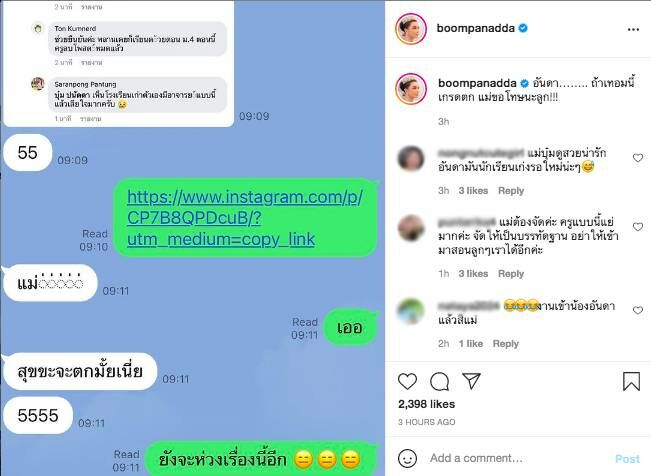Like the second comment's heart

pos(638,227)
